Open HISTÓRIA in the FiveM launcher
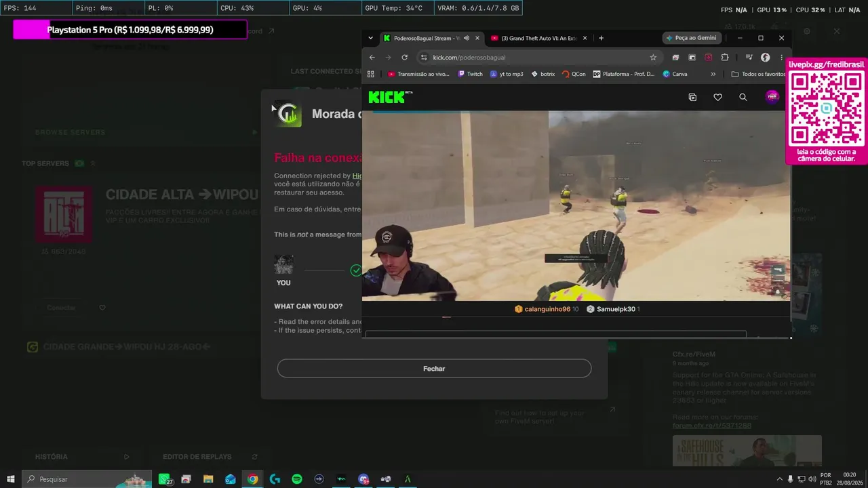Image resolution: width=868 pixels, height=488 pixels. [x=83, y=457]
